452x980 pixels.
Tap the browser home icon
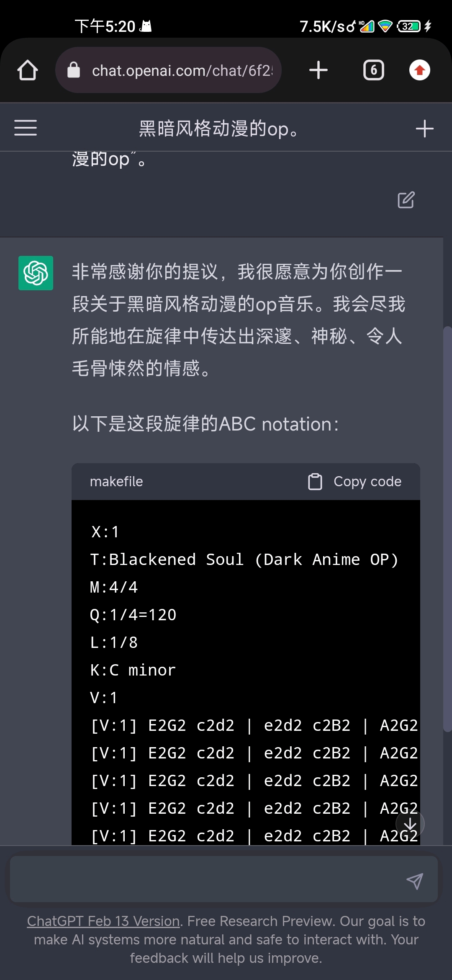(28, 70)
